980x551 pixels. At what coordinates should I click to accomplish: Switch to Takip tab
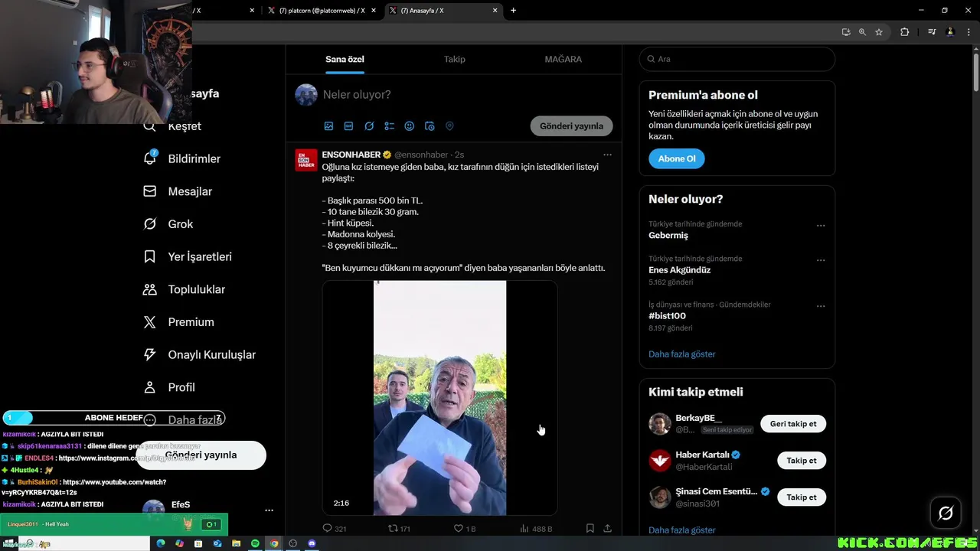click(455, 59)
